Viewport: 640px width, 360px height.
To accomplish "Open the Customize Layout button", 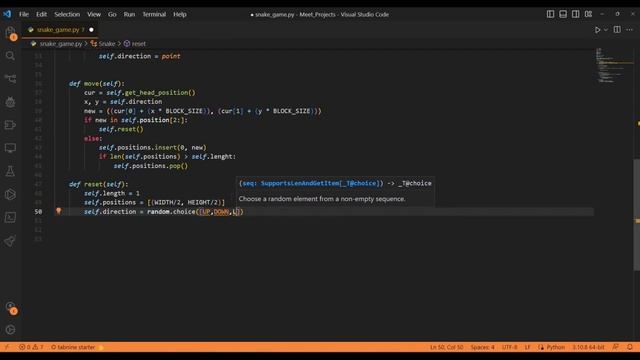I will pyautogui.click(x=588, y=14).
